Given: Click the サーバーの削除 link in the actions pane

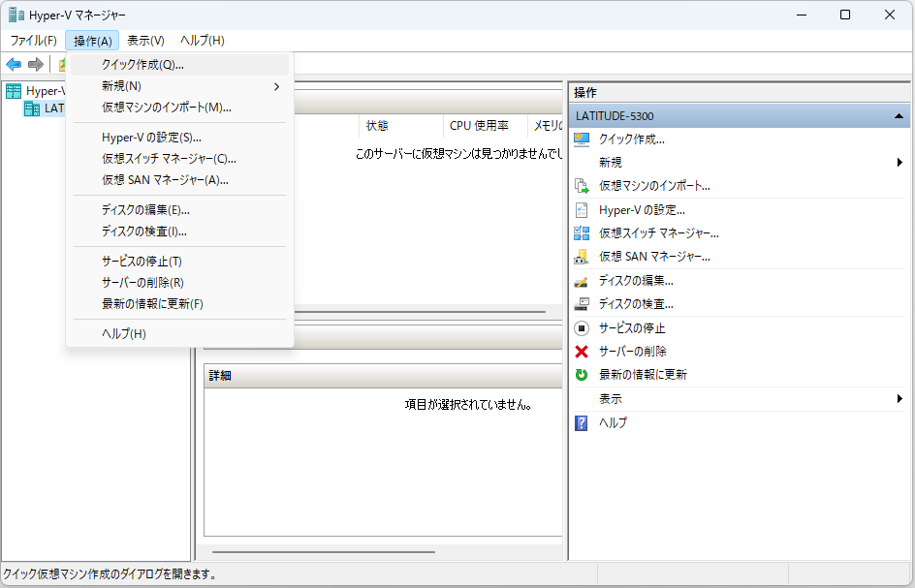Looking at the screenshot, I should (633, 352).
